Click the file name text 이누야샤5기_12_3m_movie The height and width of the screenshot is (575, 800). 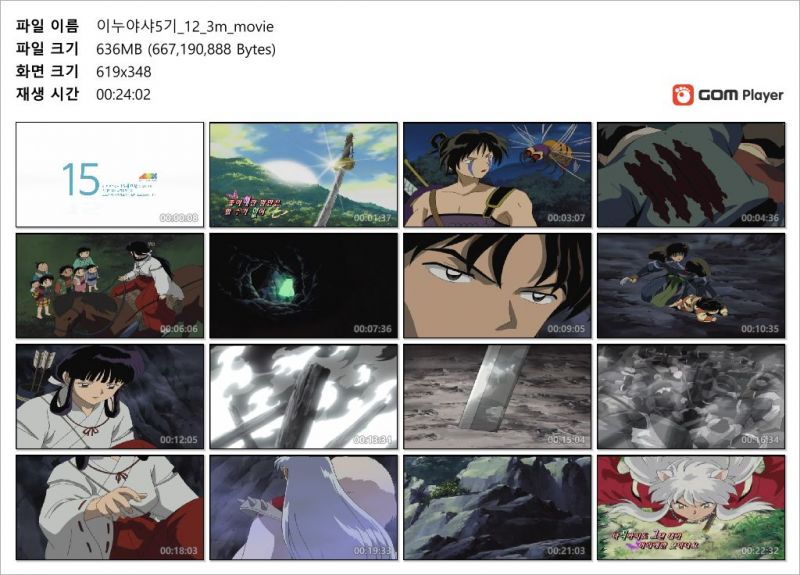[x=185, y=27]
